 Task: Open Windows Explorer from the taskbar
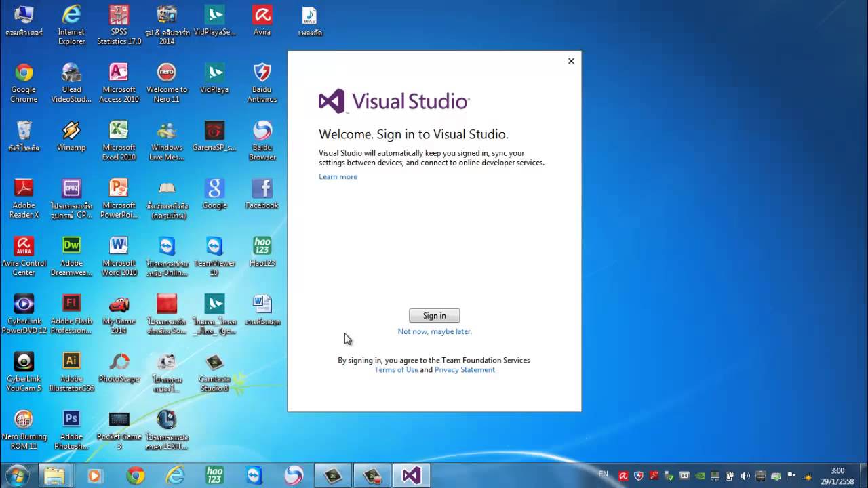[55, 476]
